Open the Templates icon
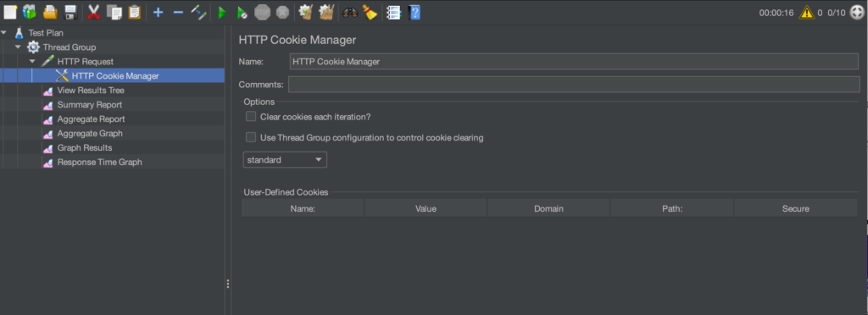 point(30,12)
